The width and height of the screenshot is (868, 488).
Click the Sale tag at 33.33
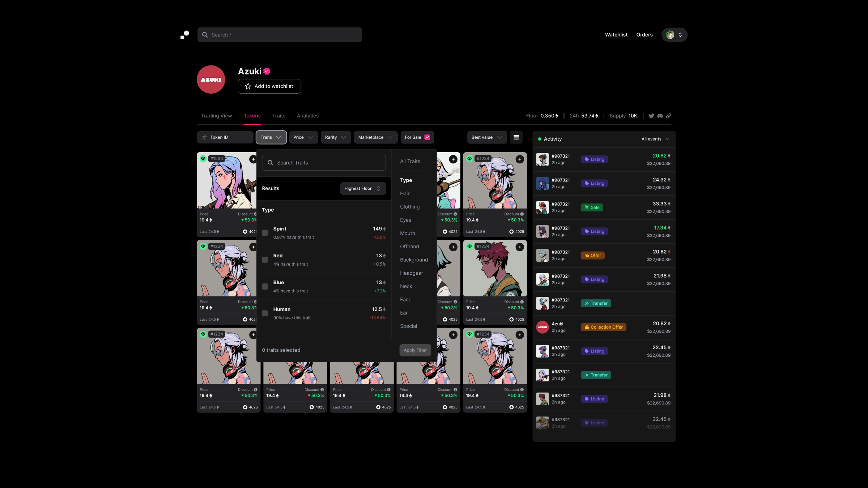pyautogui.click(x=592, y=207)
